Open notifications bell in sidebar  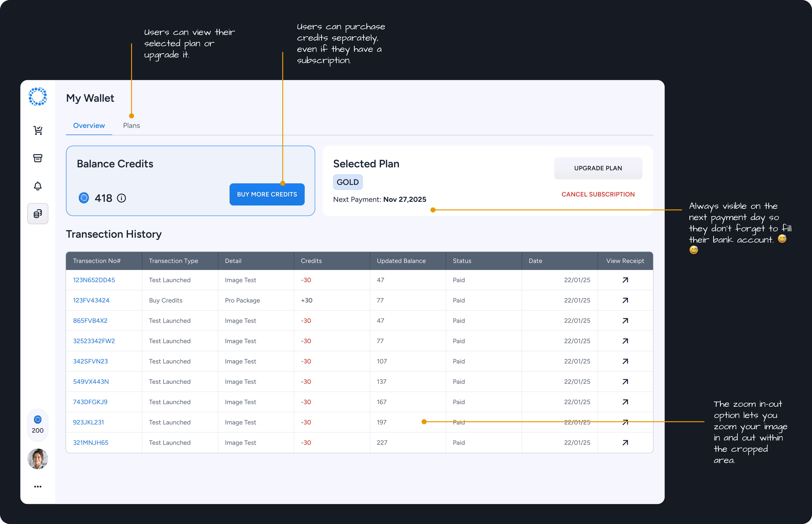tap(38, 186)
